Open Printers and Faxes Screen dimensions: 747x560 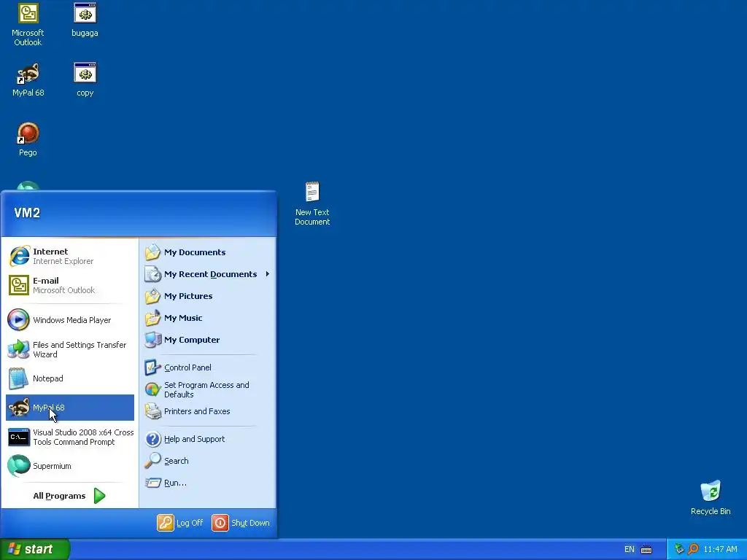click(x=206, y=411)
